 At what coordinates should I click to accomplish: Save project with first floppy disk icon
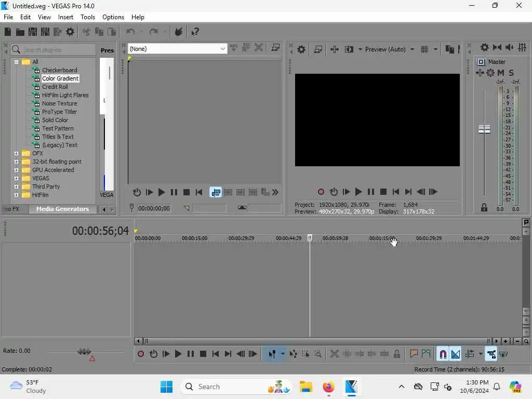pyautogui.click(x=33, y=32)
